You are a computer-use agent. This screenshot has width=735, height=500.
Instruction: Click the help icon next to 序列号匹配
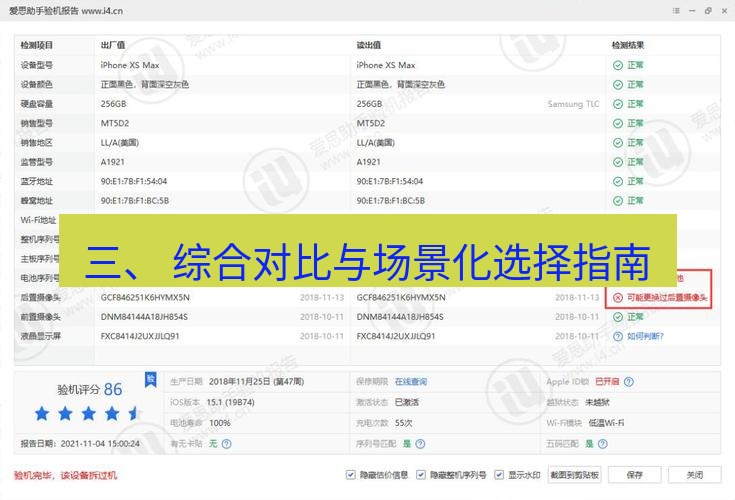420,444
